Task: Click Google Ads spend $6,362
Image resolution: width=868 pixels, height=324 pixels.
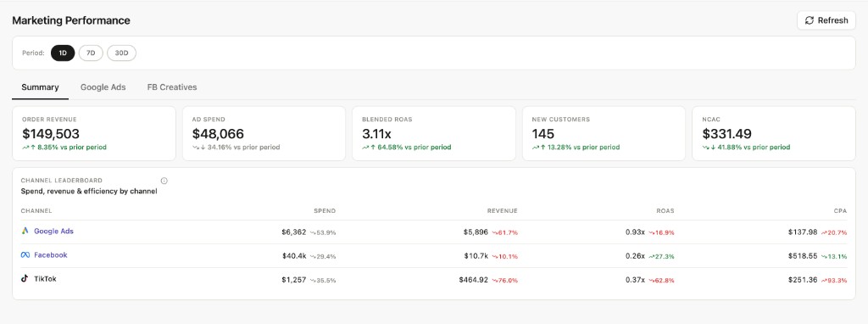Action: (x=293, y=232)
